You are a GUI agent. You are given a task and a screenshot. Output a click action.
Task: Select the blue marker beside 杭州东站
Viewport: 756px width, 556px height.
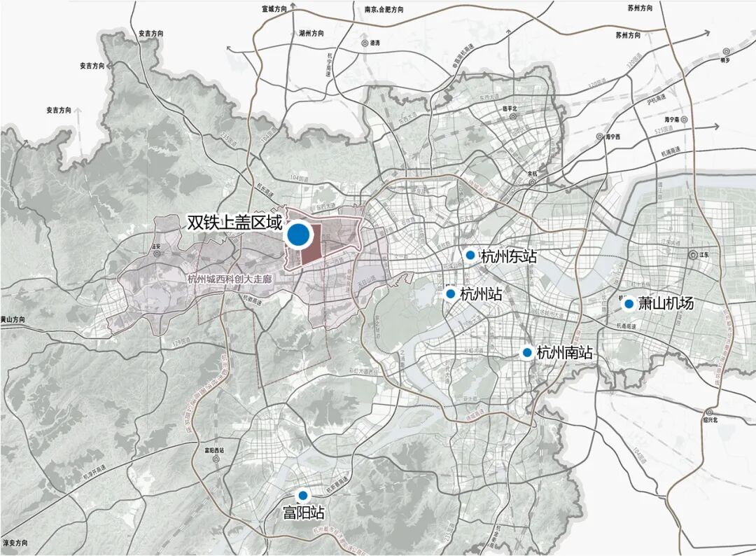coord(470,255)
